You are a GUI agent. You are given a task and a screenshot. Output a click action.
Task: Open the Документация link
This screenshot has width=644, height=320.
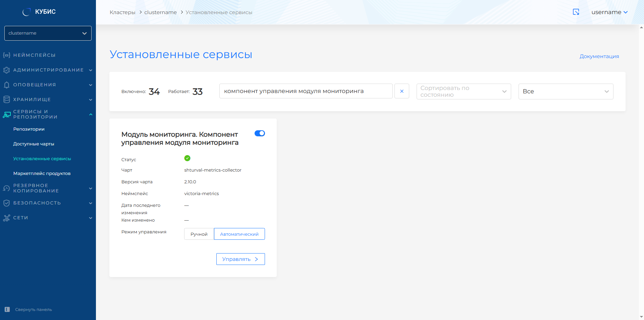pos(599,56)
